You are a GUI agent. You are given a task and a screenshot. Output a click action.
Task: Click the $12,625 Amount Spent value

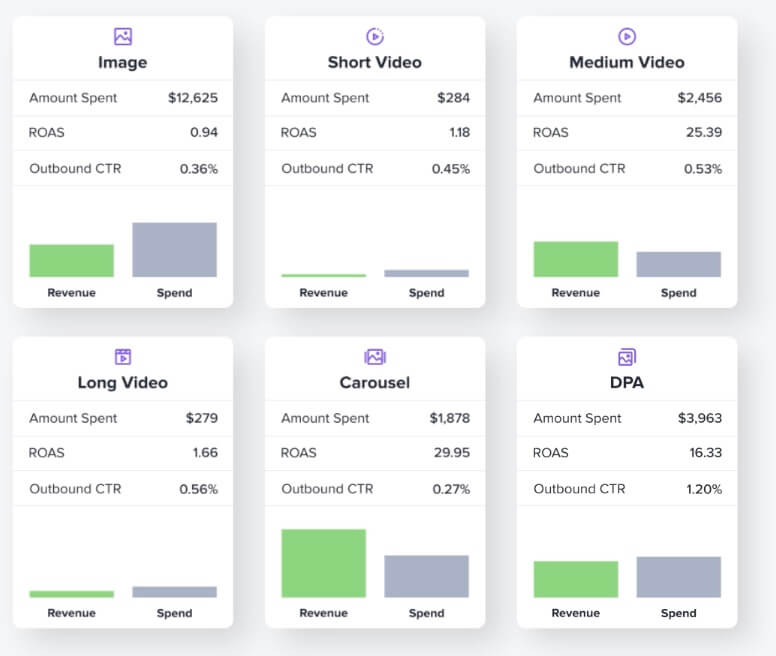coord(193,98)
